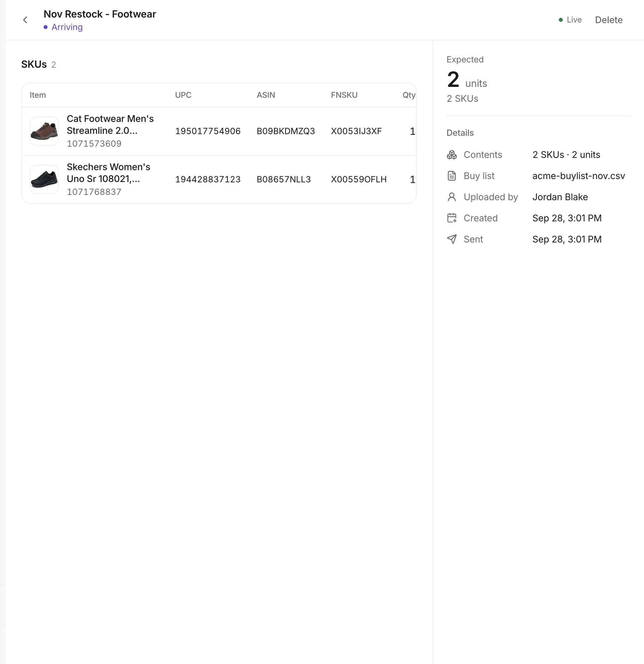Viewport: 644px width, 664px height.
Task: Click the Contents boxes icon
Action: [451, 155]
